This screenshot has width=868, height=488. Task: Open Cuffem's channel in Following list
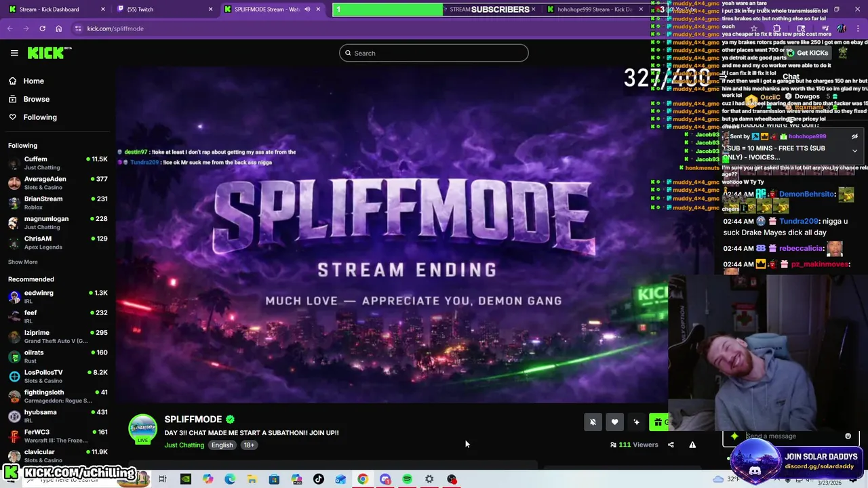coord(58,163)
